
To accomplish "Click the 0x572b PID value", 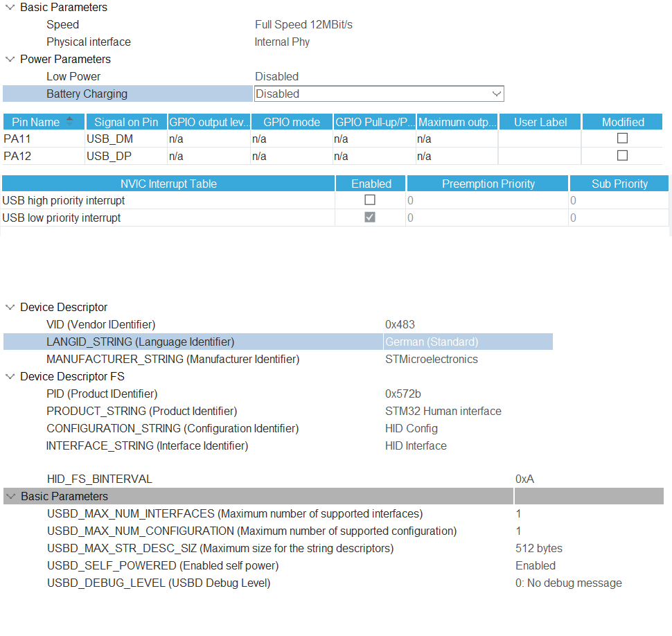I will [403, 394].
